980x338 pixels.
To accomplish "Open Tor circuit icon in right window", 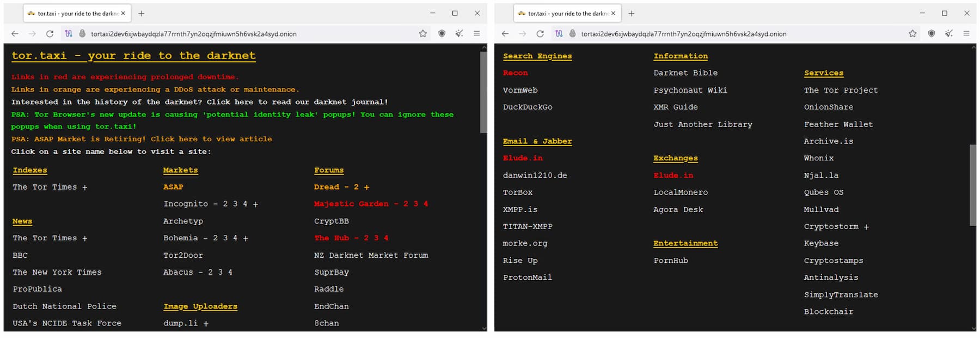I will (x=559, y=34).
